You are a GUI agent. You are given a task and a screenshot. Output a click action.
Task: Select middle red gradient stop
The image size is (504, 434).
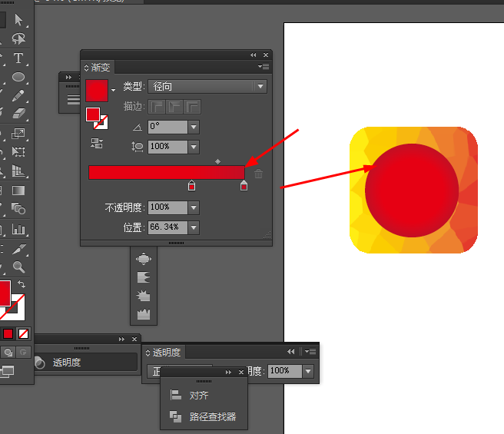pyautogui.click(x=191, y=185)
